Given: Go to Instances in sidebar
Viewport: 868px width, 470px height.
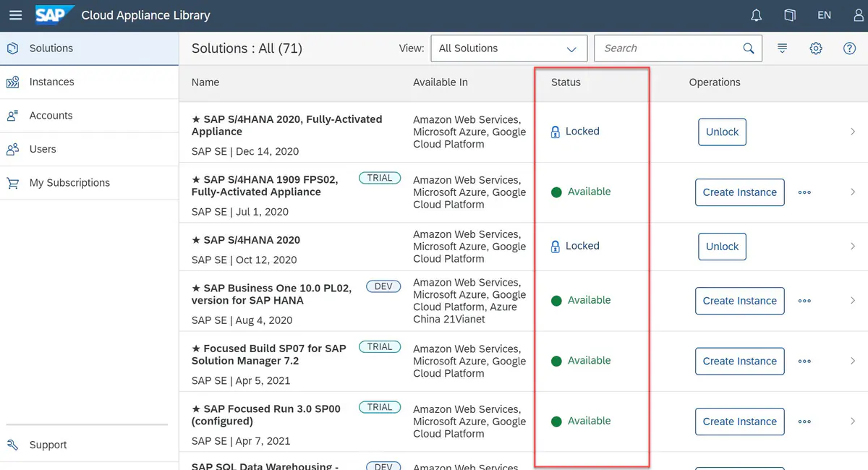Looking at the screenshot, I should pos(90,82).
